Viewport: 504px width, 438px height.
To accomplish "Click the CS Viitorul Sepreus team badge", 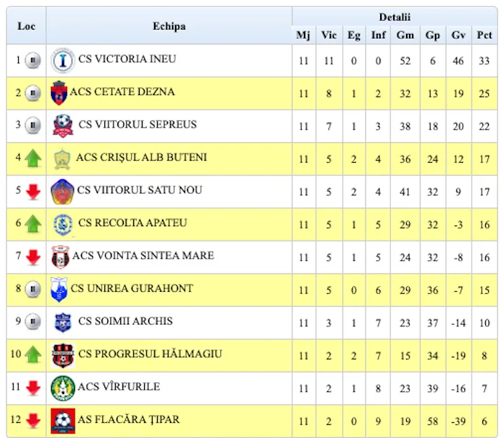I will pyautogui.click(x=63, y=126).
